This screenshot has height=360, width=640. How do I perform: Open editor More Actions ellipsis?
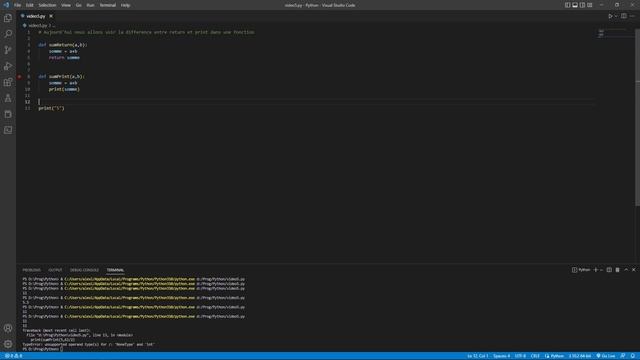[x=632, y=16]
